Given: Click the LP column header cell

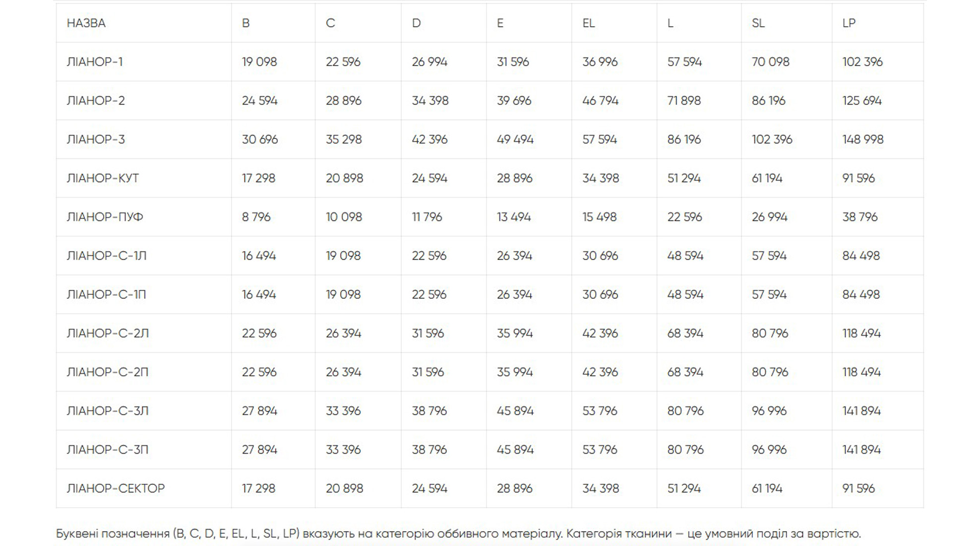Looking at the screenshot, I should 849,23.
